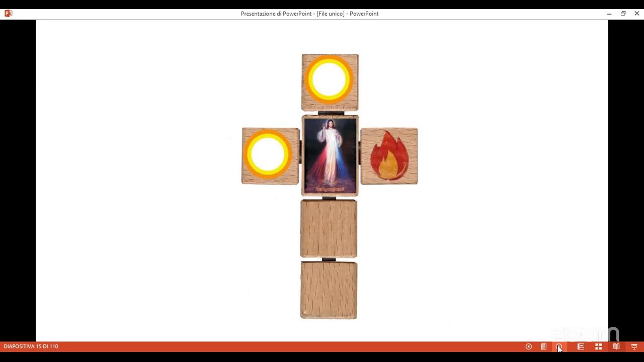
Task: Open the slide menu icon in the status bar
Action: coord(544,346)
